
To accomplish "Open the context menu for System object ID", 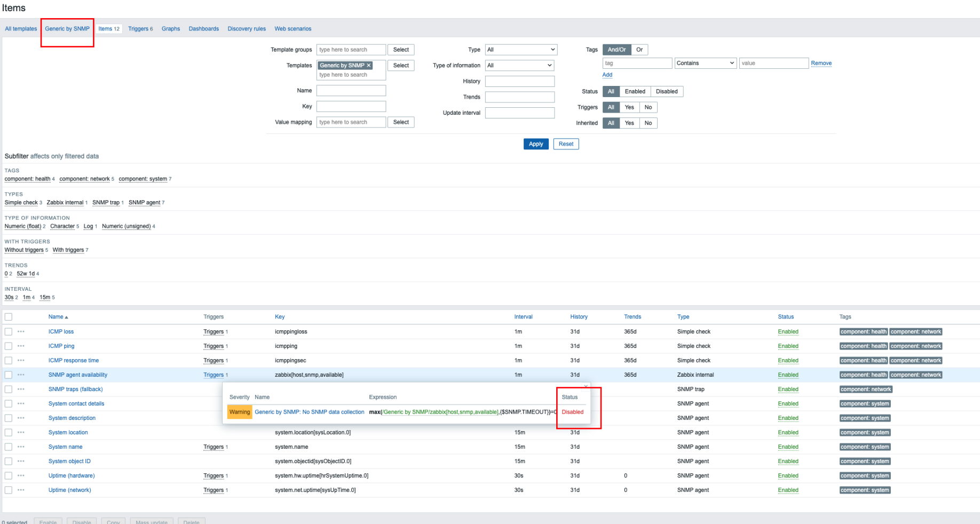I will (21, 461).
